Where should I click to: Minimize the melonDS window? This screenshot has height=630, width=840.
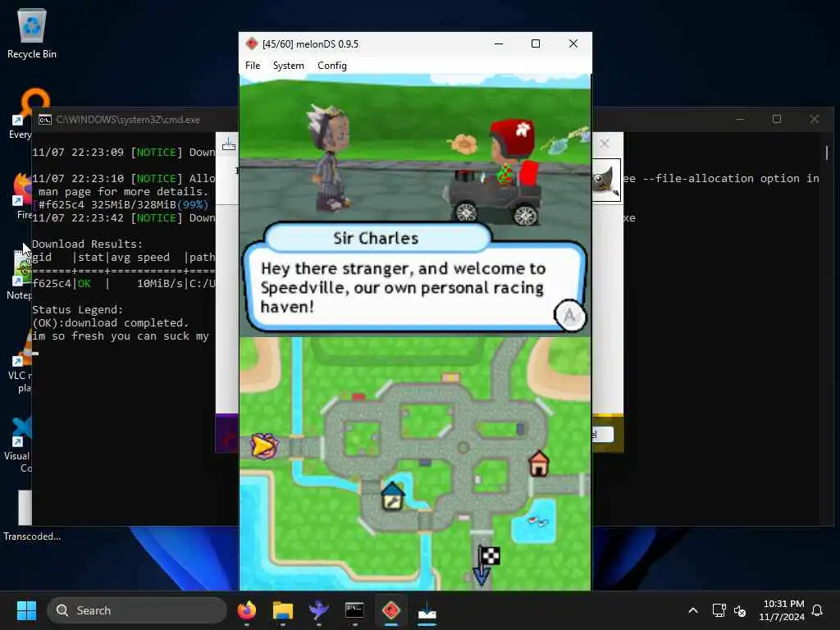(498, 43)
